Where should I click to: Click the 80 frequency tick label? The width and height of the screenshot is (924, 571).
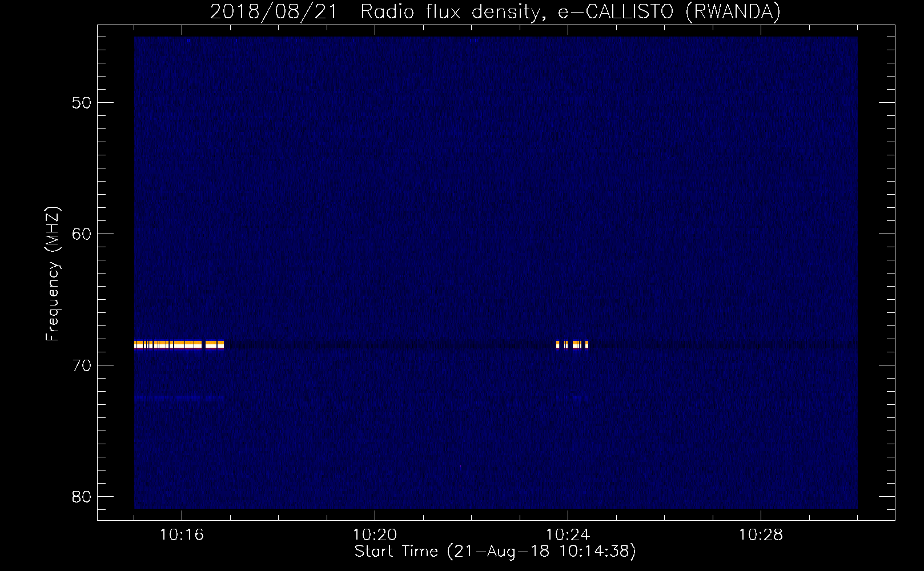coord(82,497)
